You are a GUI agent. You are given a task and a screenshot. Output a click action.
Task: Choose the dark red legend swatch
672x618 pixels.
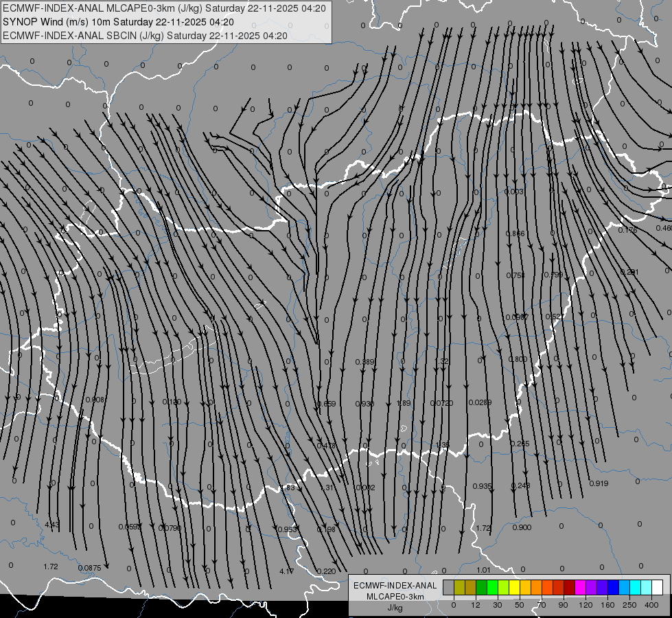pos(569,587)
